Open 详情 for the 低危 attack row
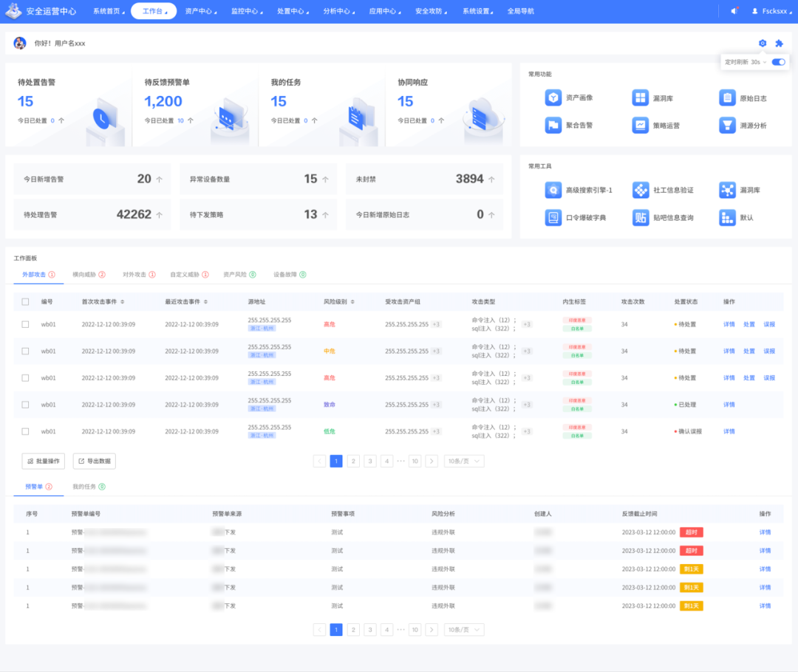 click(x=729, y=431)
